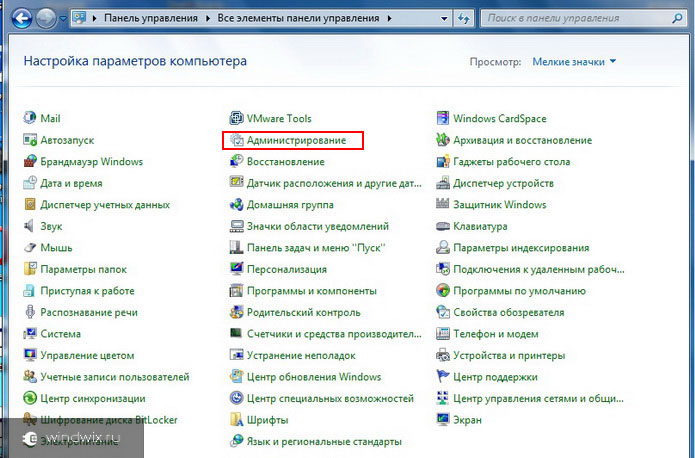Click the Шрифты fonts icon
The width and height of the screenshot is (695, 458).
pyautogui.click(x=236, y=419)
